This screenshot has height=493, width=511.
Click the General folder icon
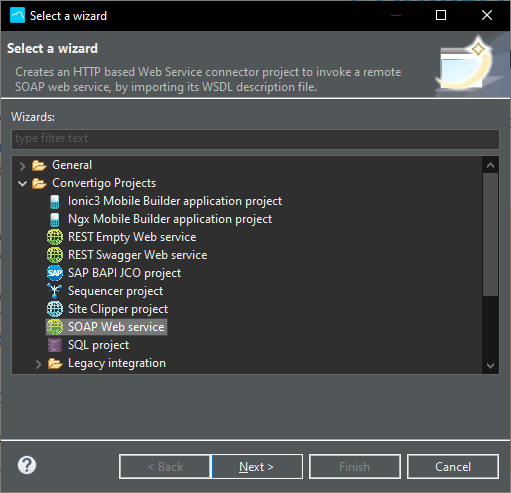39,165
